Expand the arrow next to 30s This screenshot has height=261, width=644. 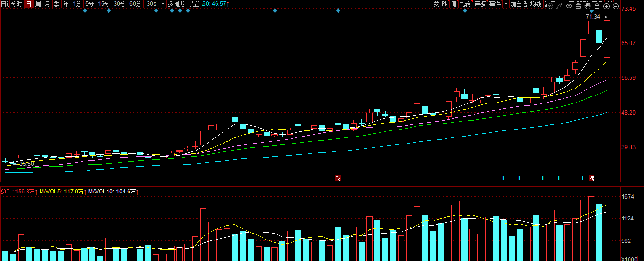(x=163, y=4)
